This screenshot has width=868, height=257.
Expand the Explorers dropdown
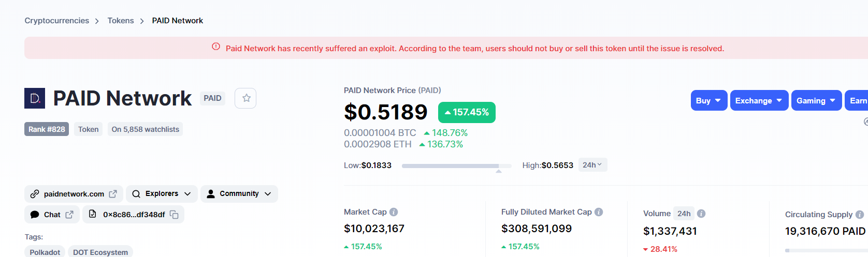click(x=162, y=194)
